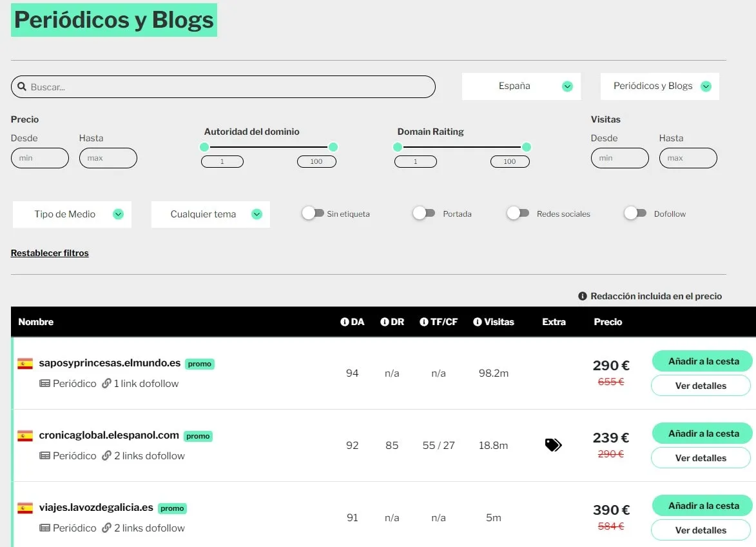The width and height of the screenshot is (756, 547).
Task: Click Restablecer filtros link
Action: pyautogui.click(x=50, y=254)
